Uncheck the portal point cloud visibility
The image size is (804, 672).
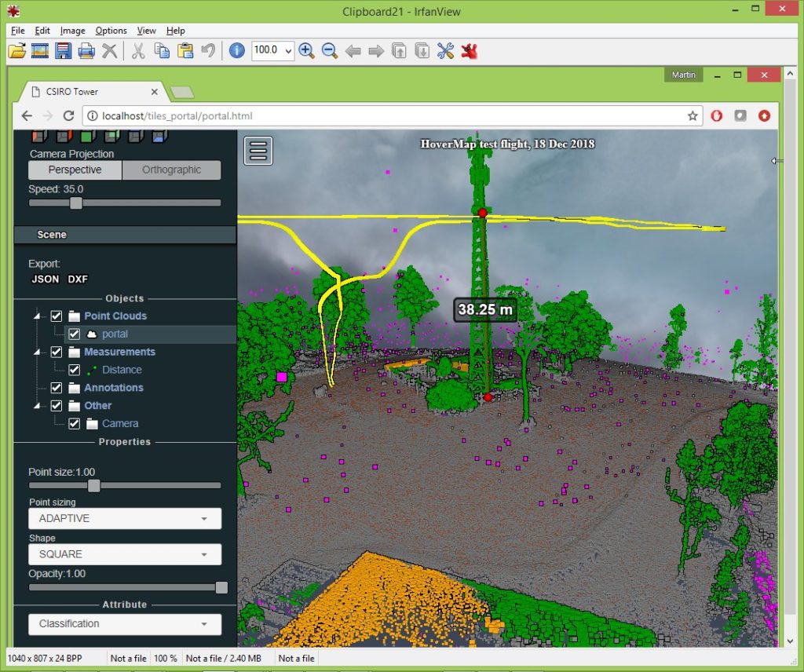[x=74, y=334]
